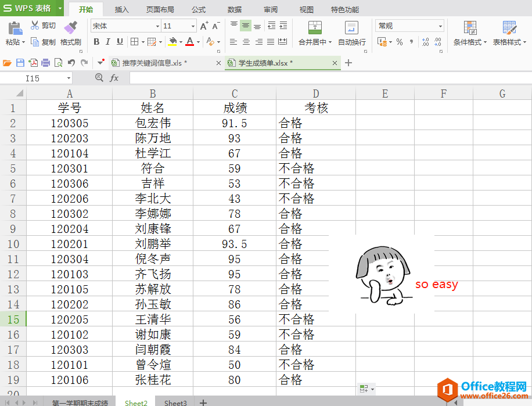The image size is (532, 406).
Task: Click the paste options smart tag icon
Action: pyautogui.click(x=367, y=389)
